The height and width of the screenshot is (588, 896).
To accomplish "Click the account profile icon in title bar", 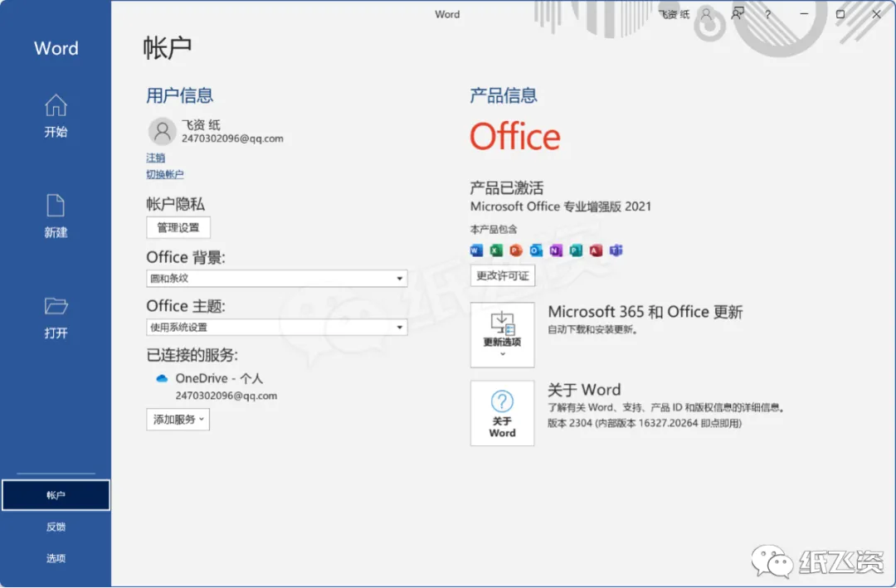I will tap(707, 14).
